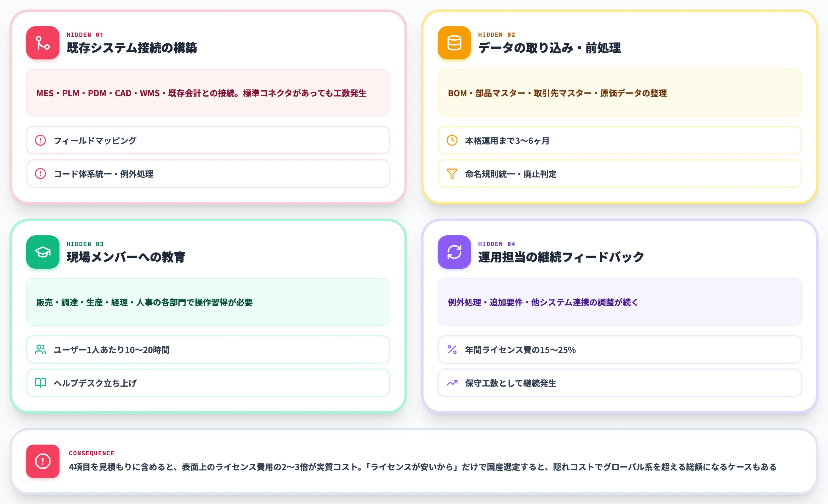Click the alert icon beside フィールドマッピング

40,140
